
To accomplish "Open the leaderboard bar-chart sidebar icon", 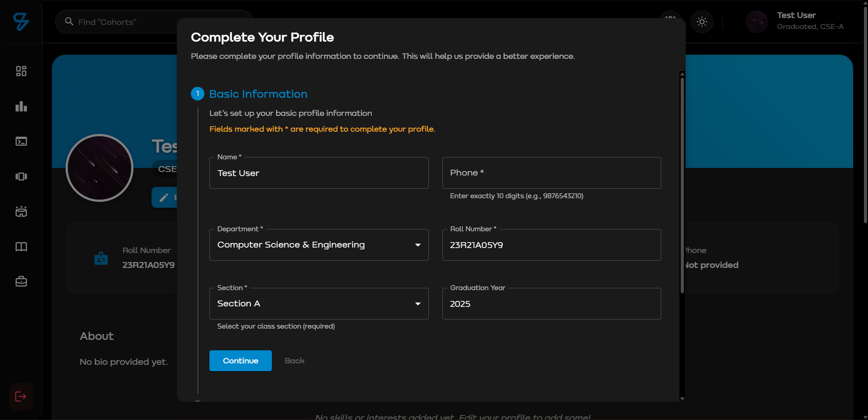I will pos(21,106).
